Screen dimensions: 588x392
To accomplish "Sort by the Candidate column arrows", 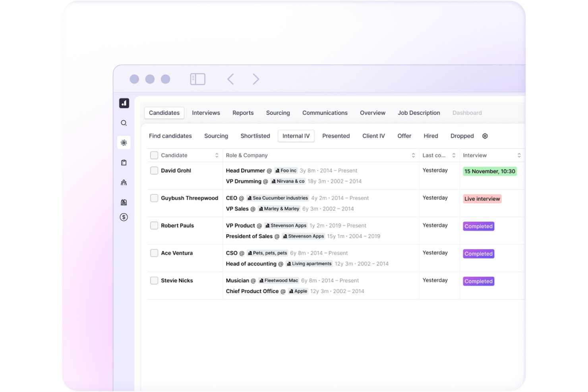I will (217, 155).
